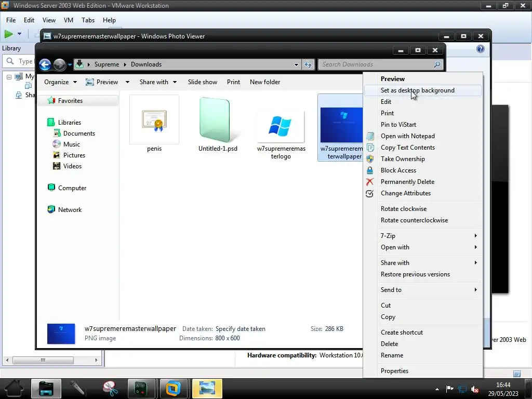Click the VMware power on play icon

pyautogui.click(x=9, y=34)
